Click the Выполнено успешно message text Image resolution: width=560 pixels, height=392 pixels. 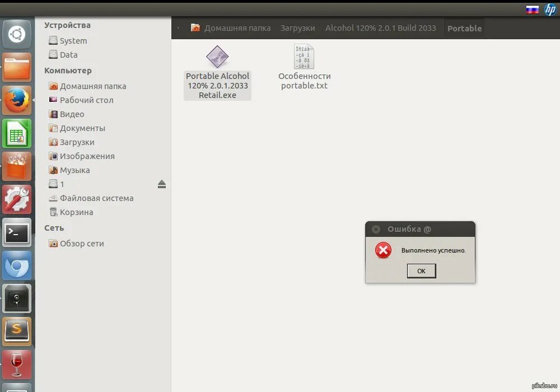(433, 250)
